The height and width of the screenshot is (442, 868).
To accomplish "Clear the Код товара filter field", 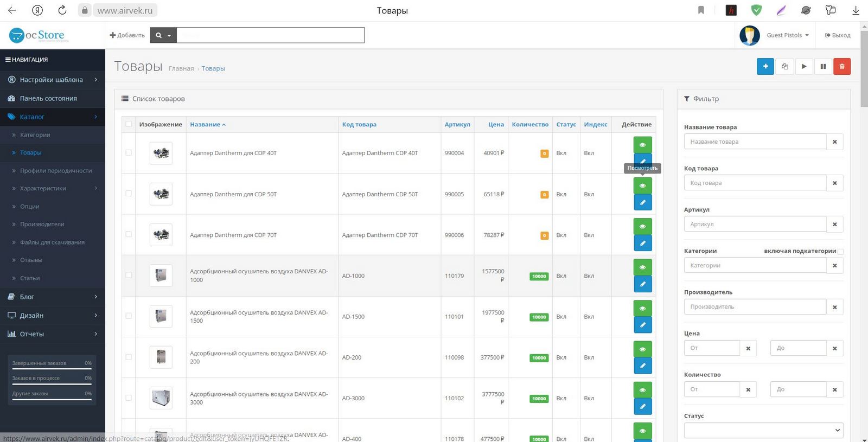I will (834, 183).
